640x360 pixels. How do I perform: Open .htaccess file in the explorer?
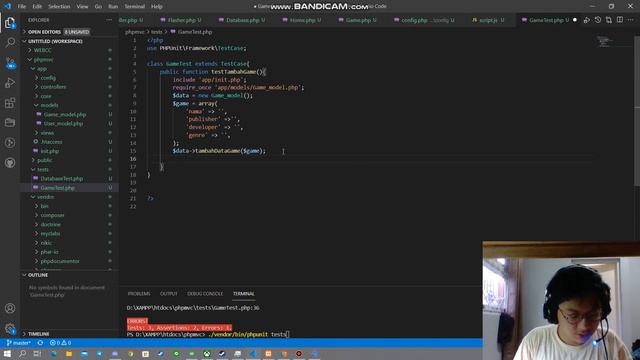[x=70, y=142]
